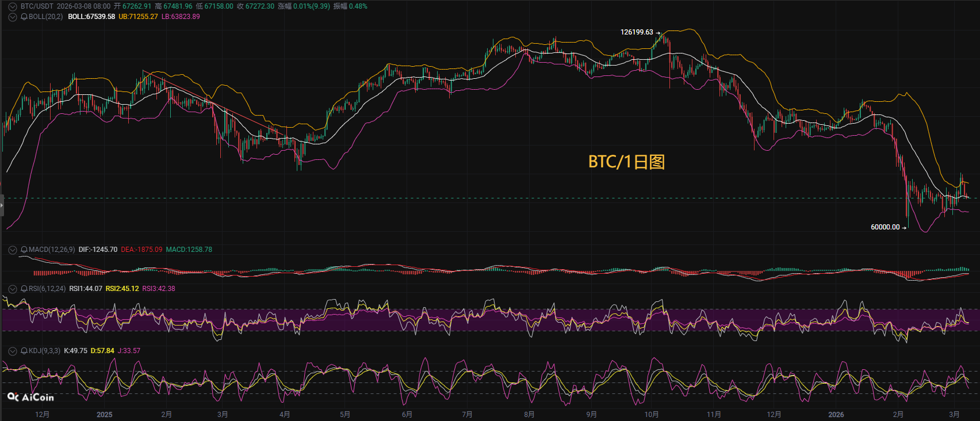Image resolution: width=980 pixels, height=421 pixels.
Task: Open MACD(12,26,9) indicator parameters label
Action: coord(52,250)
